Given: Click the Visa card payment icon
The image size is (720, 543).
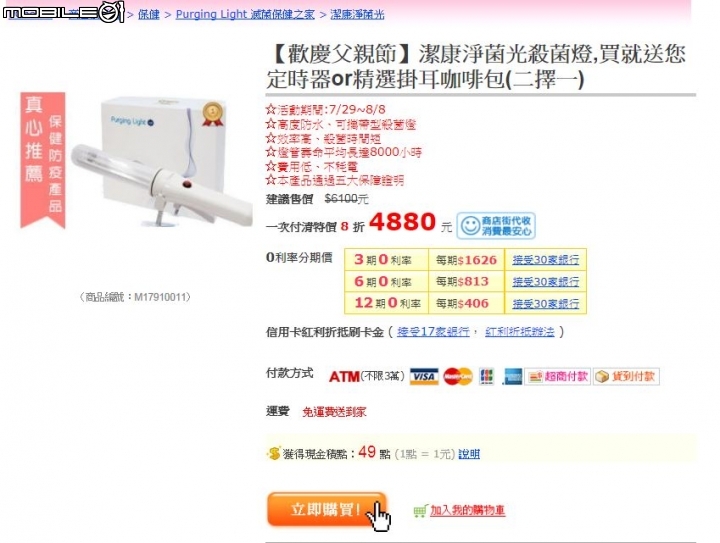Looking at the screenshot, I should tap(424, 376).
